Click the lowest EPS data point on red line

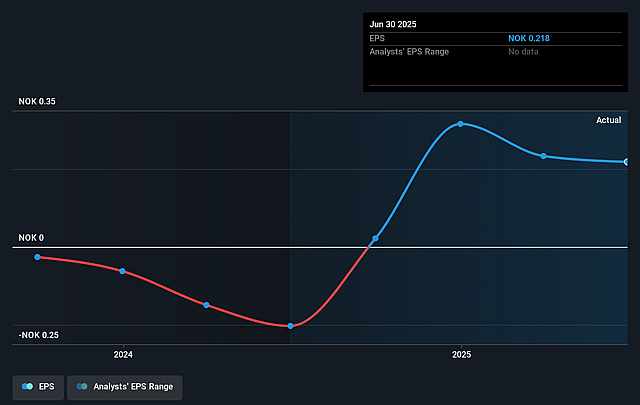(x=291, y=326)
